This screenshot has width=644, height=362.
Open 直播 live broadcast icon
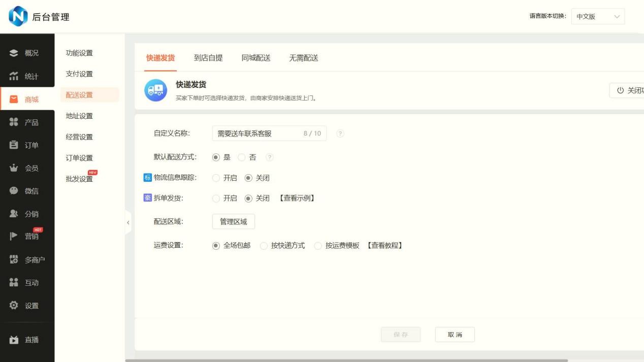point(14,340)
